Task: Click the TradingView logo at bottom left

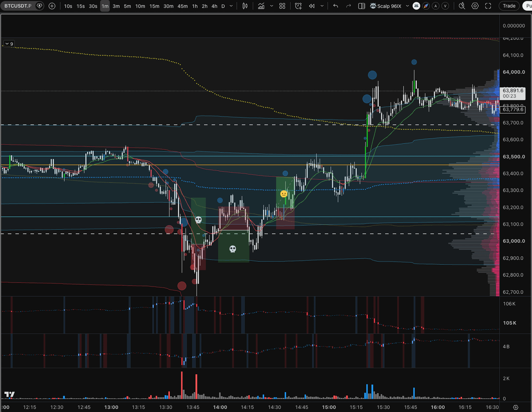Action: [x=10, y=394]
